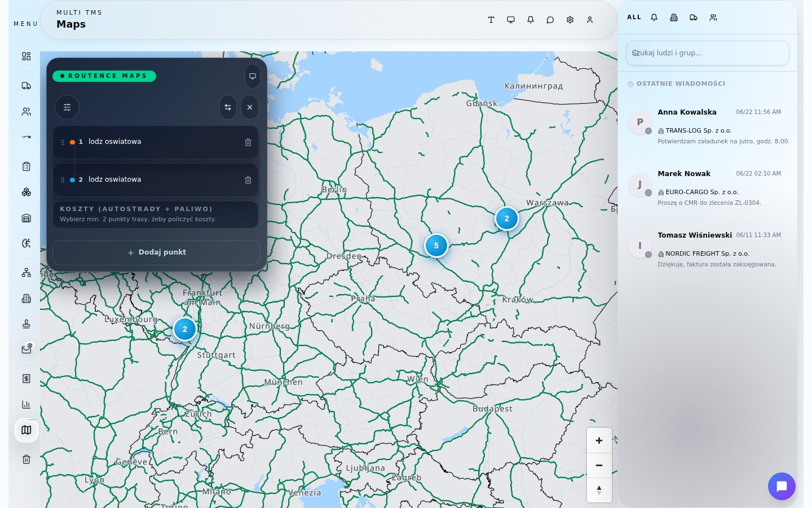Open the clipboard orders icon in sidebar

[26, 167]
